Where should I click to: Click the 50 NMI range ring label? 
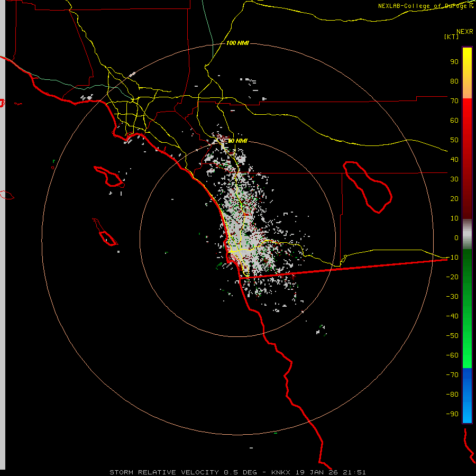pyautogui.click(x=237, y=141)
